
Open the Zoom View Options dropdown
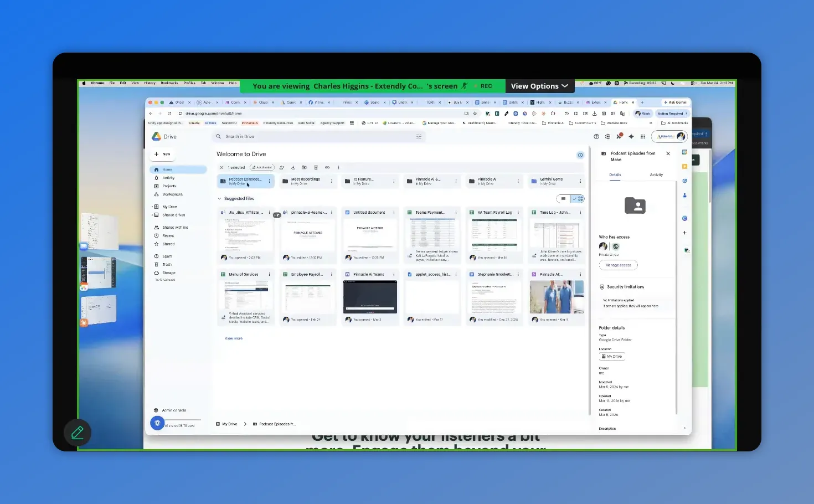click(x=538, y=86)
